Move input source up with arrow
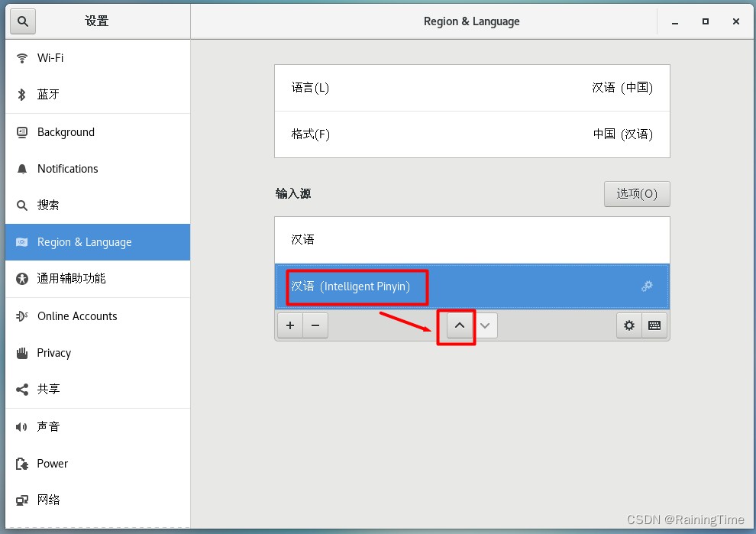Screen dimensions: 756x534 pyautogui.click(x=460, y=325)
